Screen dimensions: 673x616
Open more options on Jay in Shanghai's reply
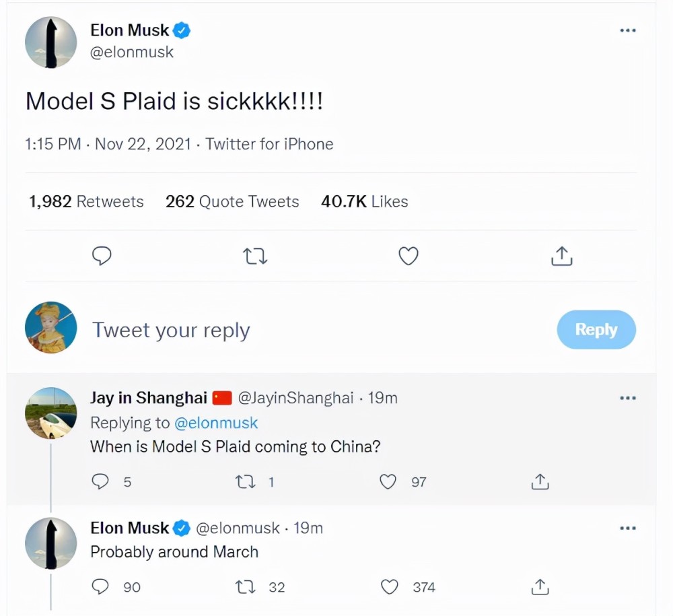627,398
